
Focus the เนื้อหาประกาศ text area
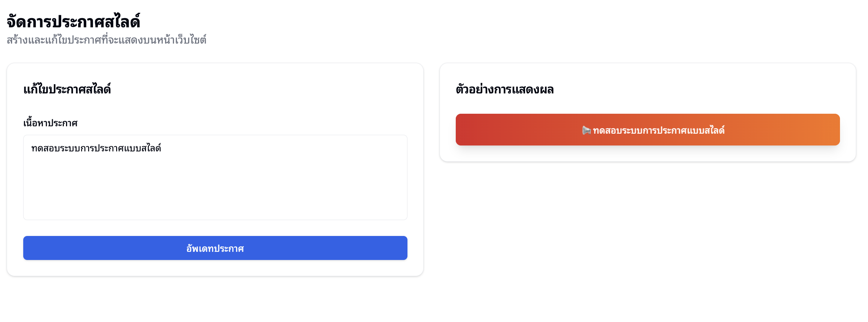pos(215,177)
